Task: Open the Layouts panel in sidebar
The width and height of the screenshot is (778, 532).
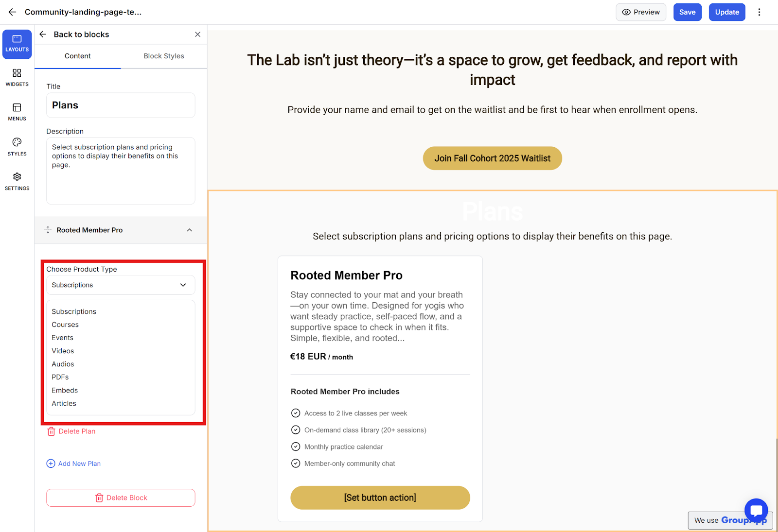Action: coord(17,44)
